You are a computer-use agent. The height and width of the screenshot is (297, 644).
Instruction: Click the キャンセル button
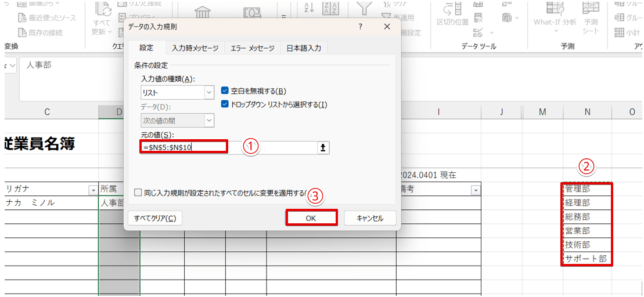370,218
